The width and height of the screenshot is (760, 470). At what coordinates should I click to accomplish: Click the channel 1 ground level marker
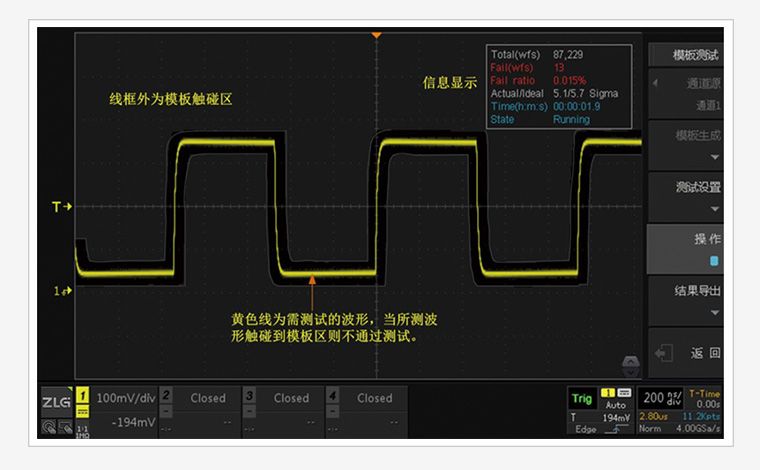[x=62, y=291]
